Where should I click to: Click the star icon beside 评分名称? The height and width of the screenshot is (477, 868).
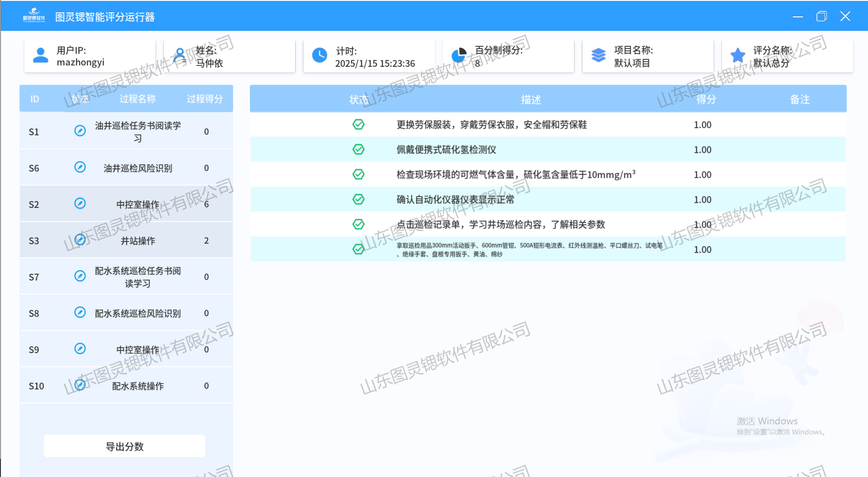738,55
